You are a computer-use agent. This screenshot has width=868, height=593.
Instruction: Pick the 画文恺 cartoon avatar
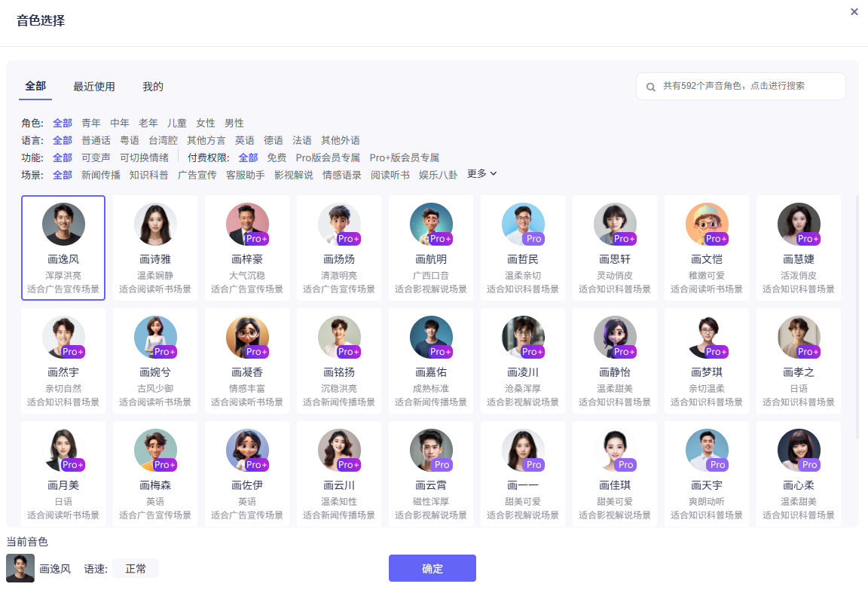coord(707,225)
